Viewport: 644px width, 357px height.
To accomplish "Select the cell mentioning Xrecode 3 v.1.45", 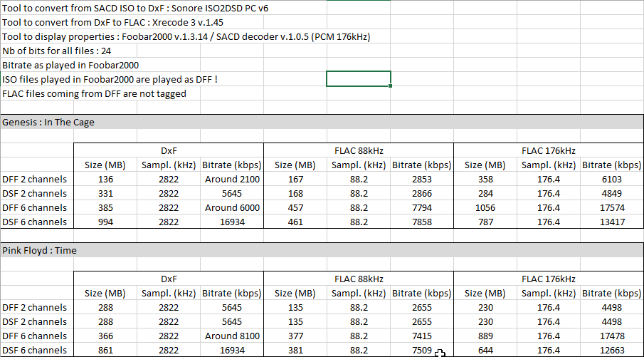I will point(113,23).
